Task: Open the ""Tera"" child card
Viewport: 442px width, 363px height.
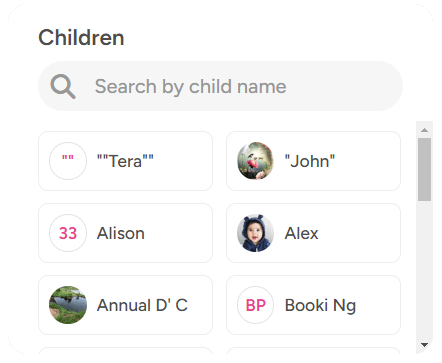Action: [x=125, y=161]
